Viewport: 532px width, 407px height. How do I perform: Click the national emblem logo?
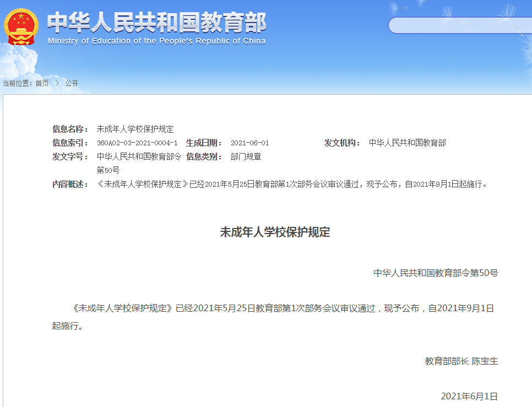(x=21, y=27)
